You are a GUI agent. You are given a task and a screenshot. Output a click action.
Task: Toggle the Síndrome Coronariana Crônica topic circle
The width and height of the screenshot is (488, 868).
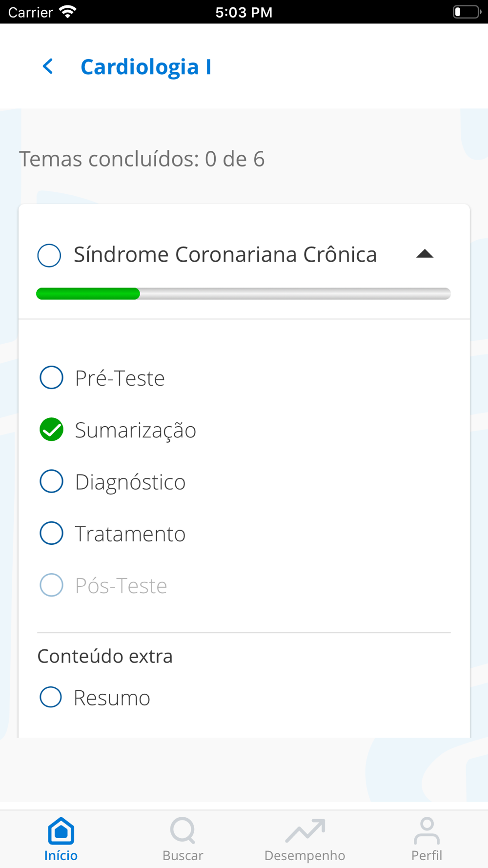49,255
